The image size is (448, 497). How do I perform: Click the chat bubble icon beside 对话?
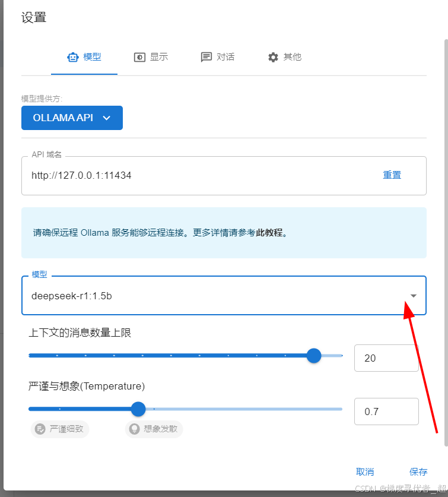(x=206, y=57)
